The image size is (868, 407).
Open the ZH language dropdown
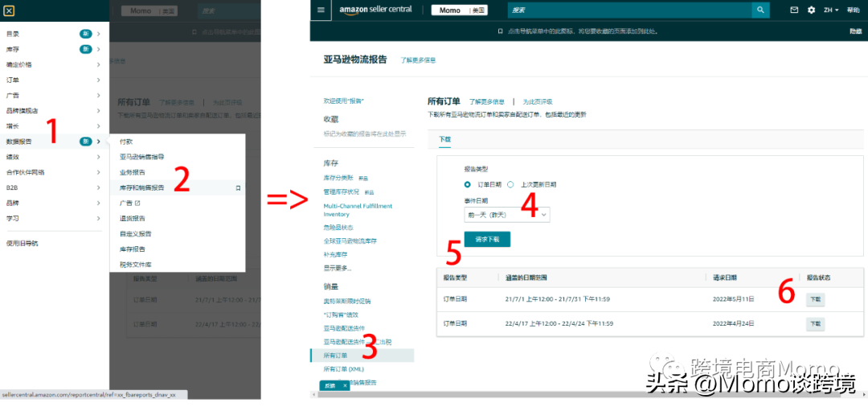coord(831,10)
